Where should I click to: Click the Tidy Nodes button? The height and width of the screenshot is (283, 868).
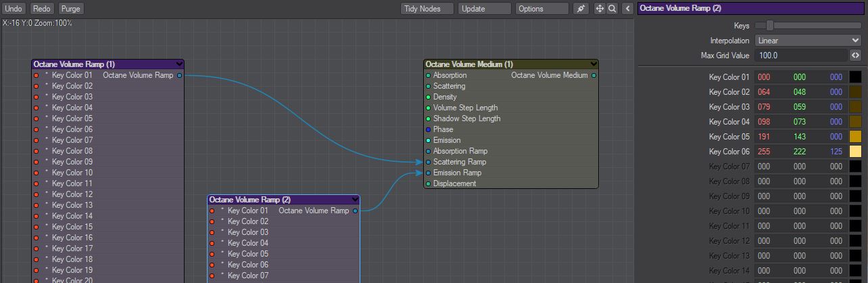[x=427, y=9]
